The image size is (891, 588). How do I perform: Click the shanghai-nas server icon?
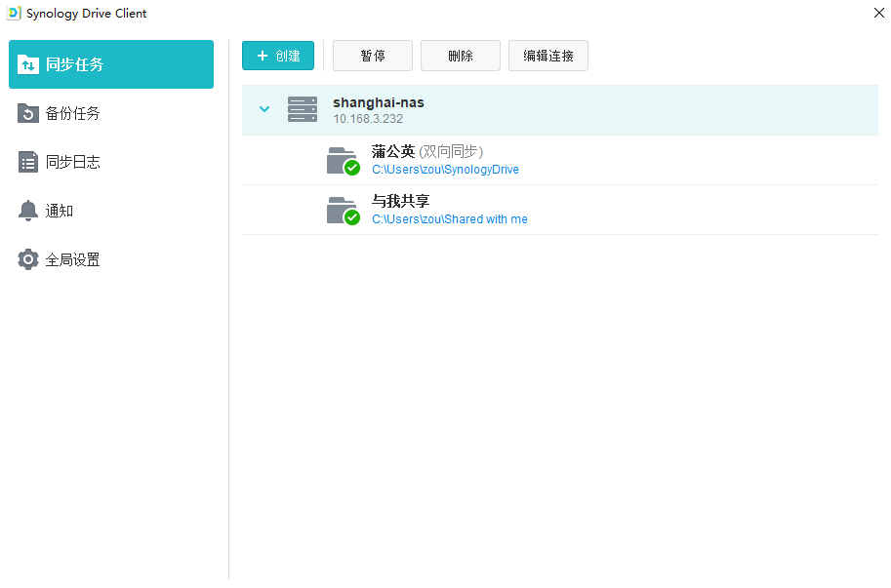pyautogui.click(x=303, y=109)
